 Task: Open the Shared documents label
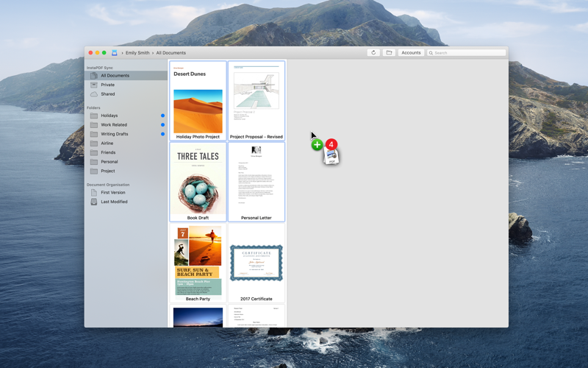(x=107, y=94)
